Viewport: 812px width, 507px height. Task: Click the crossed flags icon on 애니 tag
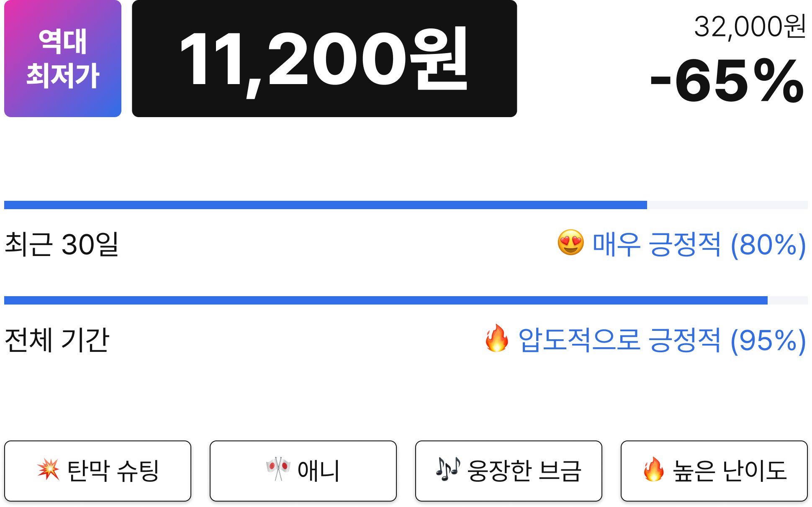(x=278, y=469)
